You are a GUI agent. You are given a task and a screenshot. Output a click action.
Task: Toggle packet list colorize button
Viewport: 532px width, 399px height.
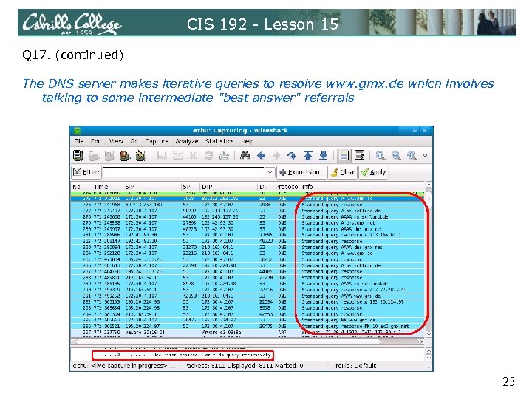tap(344, 156)
